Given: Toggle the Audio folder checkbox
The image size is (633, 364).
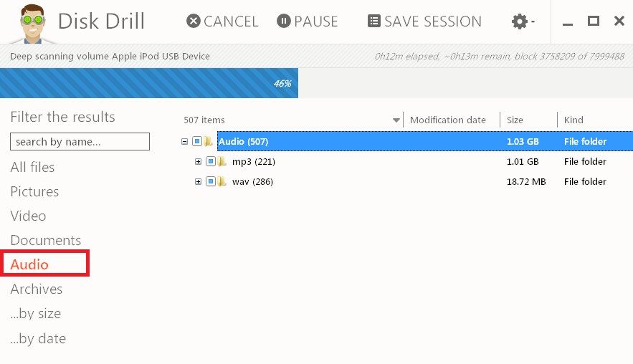Looking at the screenshot, I should [x=197, y=142].
